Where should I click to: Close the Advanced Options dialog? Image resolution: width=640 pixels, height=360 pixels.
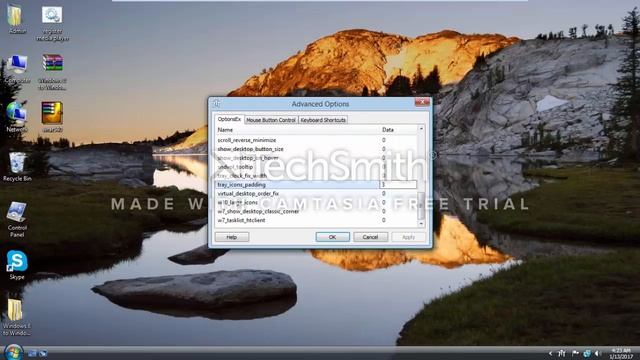point(422,102)
